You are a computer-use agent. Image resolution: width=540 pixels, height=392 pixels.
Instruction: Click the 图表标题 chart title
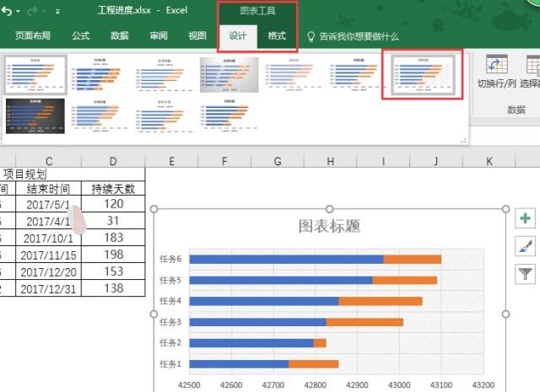(x=329, y=226)
